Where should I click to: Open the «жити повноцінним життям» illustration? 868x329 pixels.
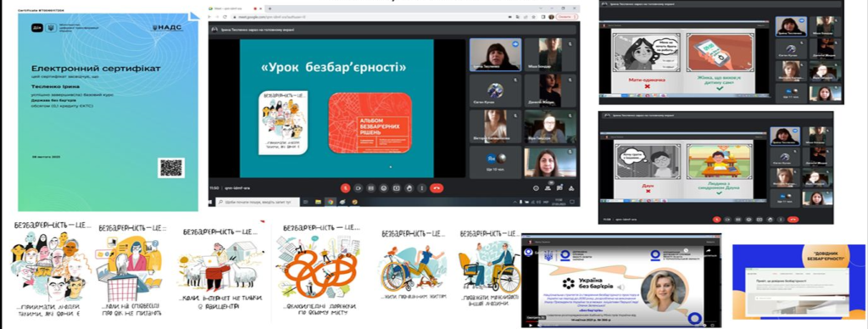[x=414, y=267]
